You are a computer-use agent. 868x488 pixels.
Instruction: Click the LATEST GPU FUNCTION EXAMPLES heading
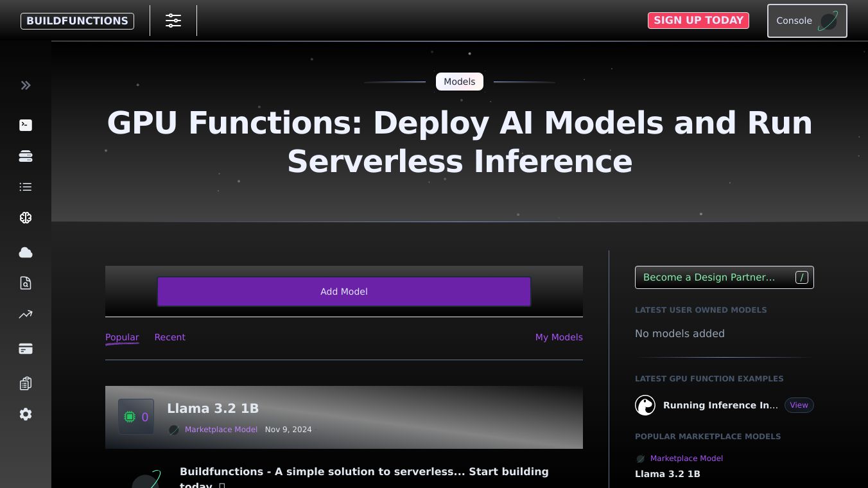[x=709, y=379]
